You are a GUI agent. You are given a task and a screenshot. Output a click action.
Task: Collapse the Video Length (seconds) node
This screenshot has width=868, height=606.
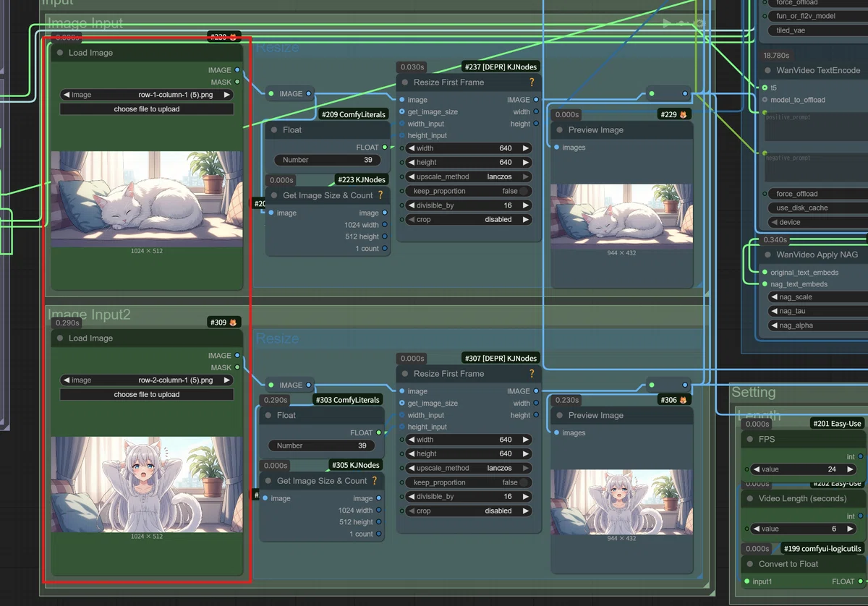click(750, 498)
